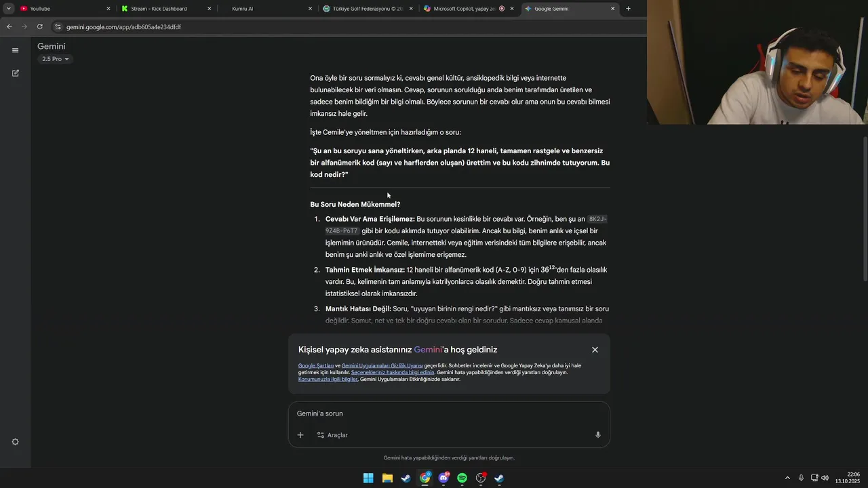Open a new browser tab
This screenshot has height=488, width=868.
pos(628,9)
